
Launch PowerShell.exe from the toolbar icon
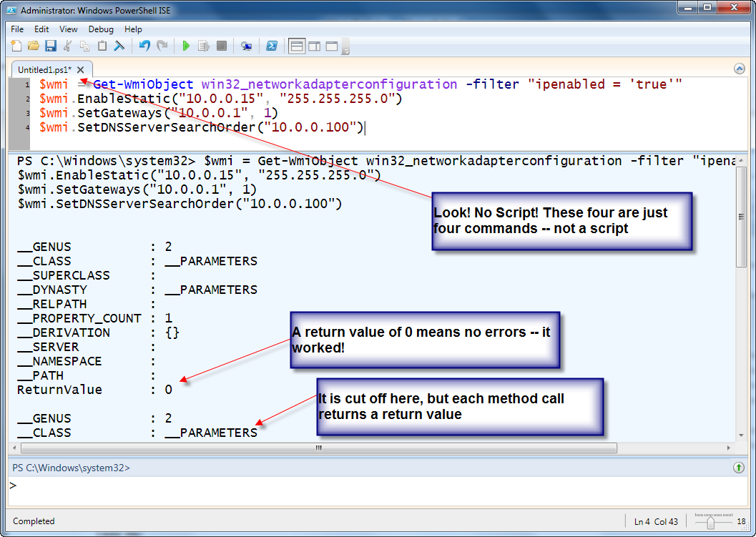point(272,46)
